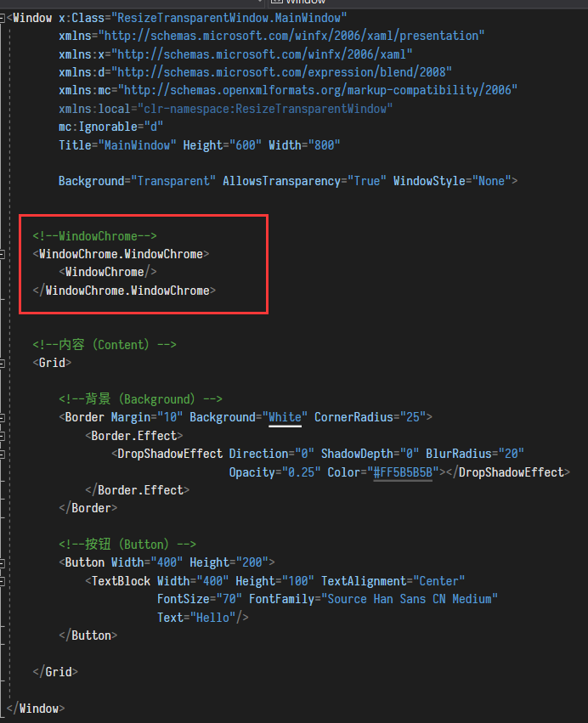The width and height of the screenshot is (588, 723).
Task: Click the xmlns:local clr-namespace value
Action: [x=265, y=109]
